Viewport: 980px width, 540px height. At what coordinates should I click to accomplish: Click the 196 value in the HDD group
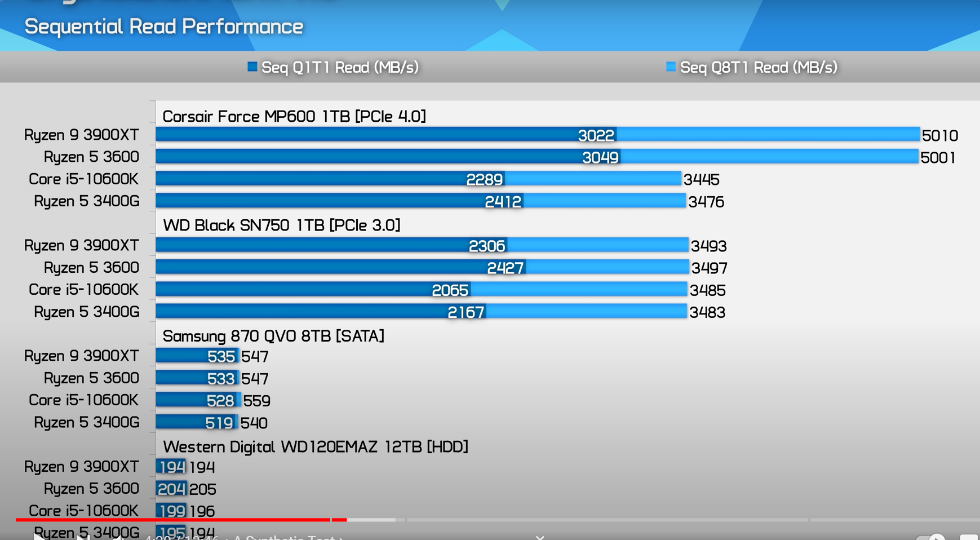point(202,511)
